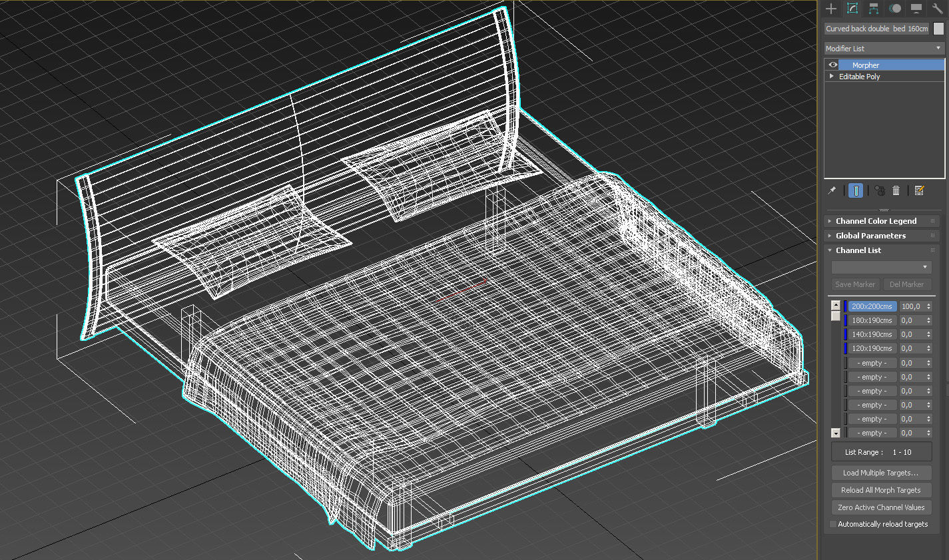Screen dimensions: 949x560
Task: Click the channel list scroll up arrow
Action: [x=836, y=305]
